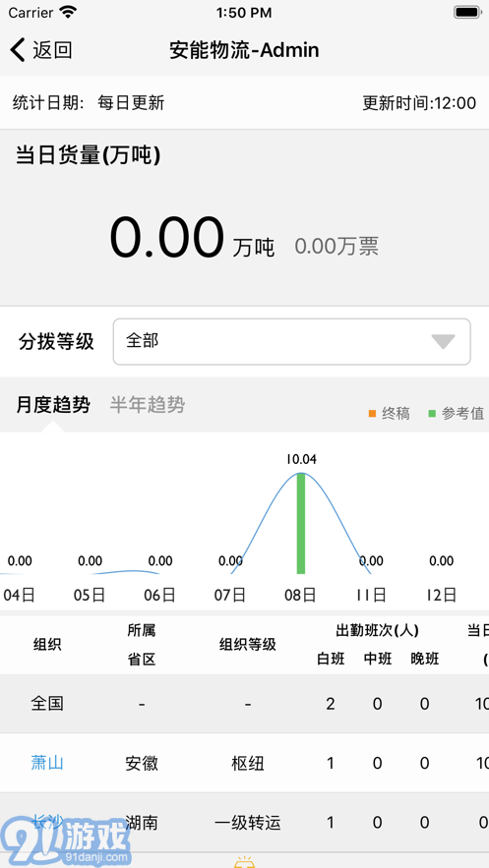Switch to the 月度趋势 tab
This screenshot has width=489, height=868.
53,405
